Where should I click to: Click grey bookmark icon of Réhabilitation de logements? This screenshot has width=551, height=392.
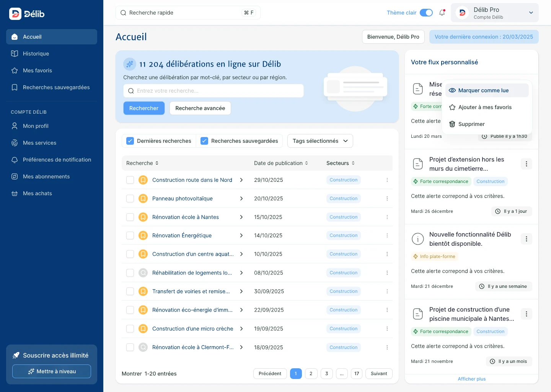[x=143, y=273]
